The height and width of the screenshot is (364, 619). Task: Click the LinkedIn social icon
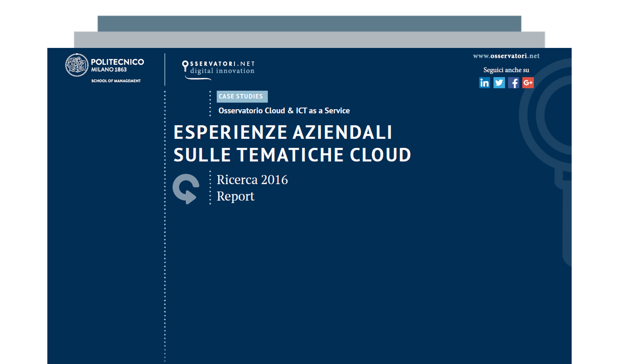click(485, 83)
